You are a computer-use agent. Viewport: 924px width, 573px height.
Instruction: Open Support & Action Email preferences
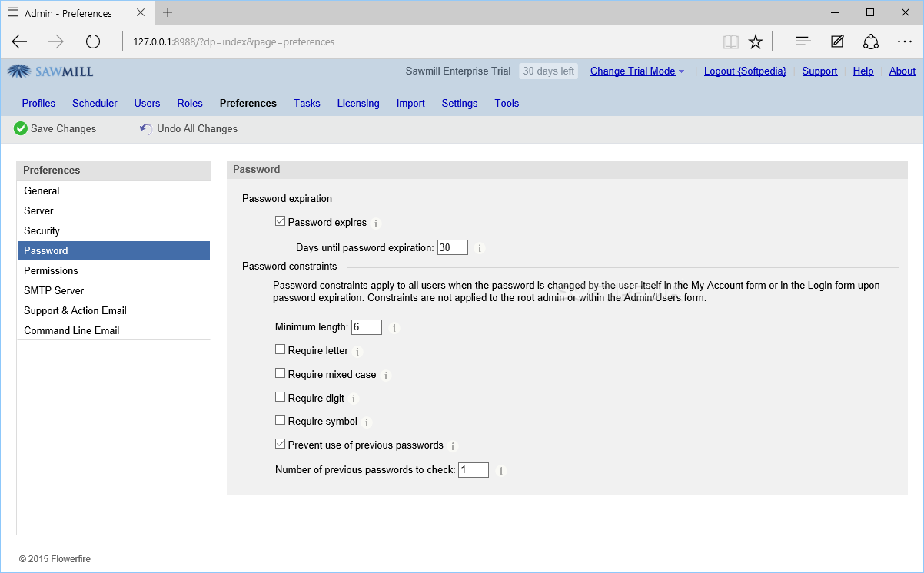pos(114,310)
